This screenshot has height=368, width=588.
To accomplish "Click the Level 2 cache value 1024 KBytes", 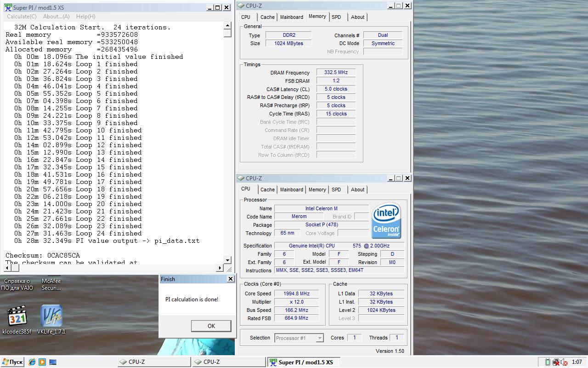I will pos(381,310).
